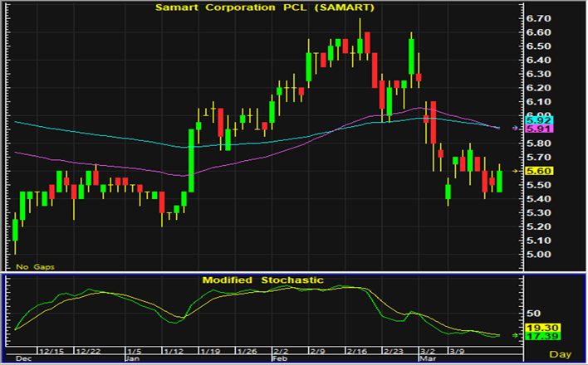Click the Modified Stochastic indicator title
This screenshot has width=588, height=365.
(x=263, y=280)
